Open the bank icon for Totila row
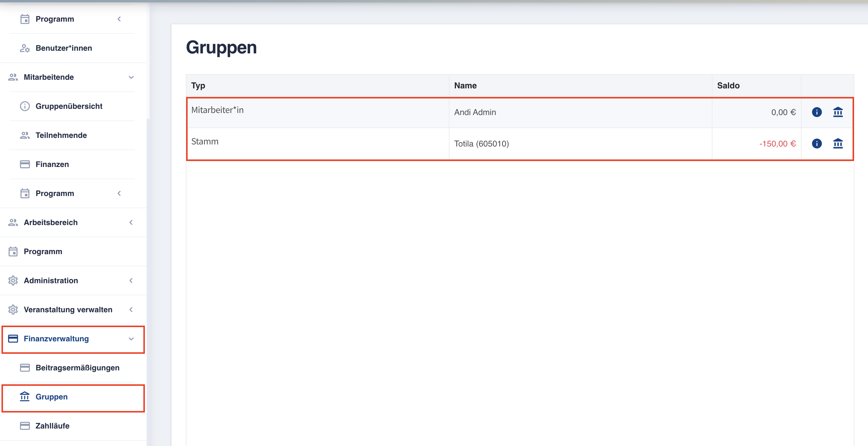 838,144
